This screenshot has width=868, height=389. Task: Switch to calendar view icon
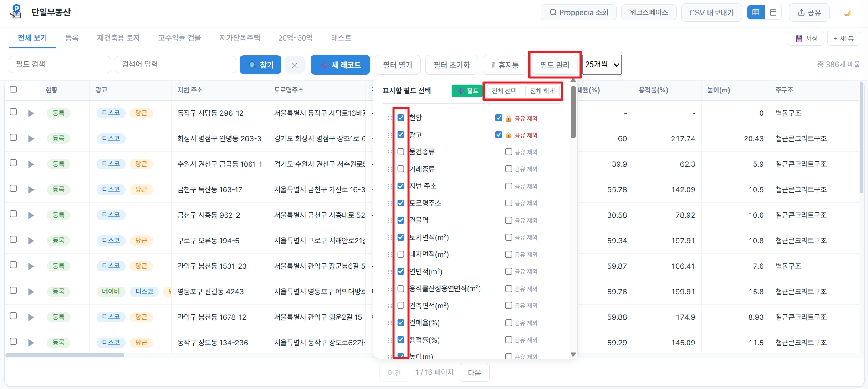coord(773,12)
